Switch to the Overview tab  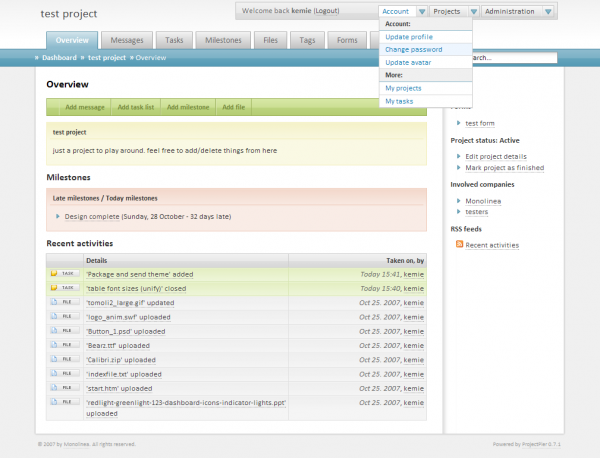[x=72, y=40]
